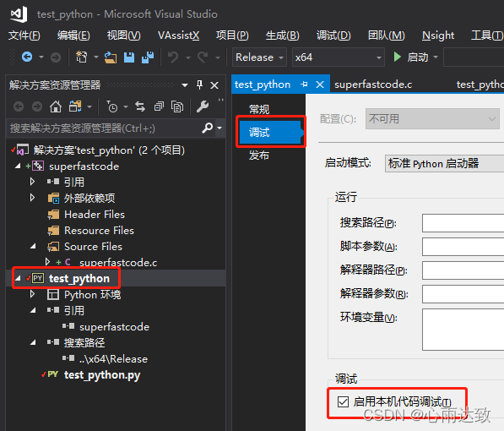Click the sync with active document icon
Screen dimensions: 504x431
[x=140, y=106]
